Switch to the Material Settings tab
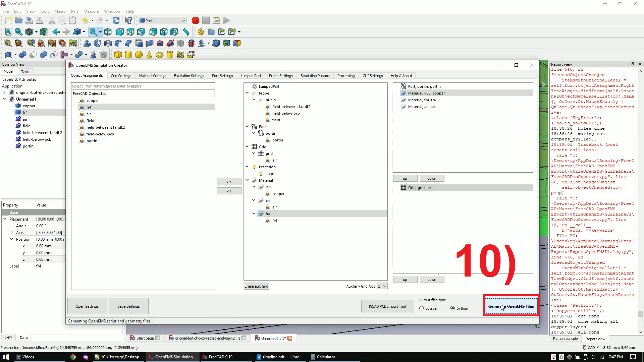This screenshot has width=644, height=362. point(153,76)
